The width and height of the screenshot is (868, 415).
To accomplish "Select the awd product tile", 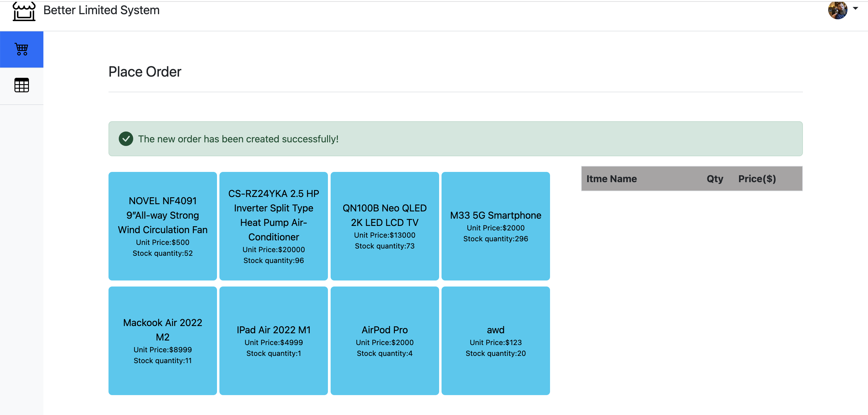I will point(495,341).
